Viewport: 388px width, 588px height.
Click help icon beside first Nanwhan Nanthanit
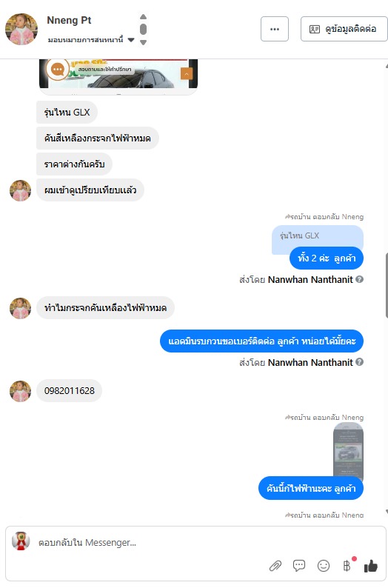pos(360,279)
